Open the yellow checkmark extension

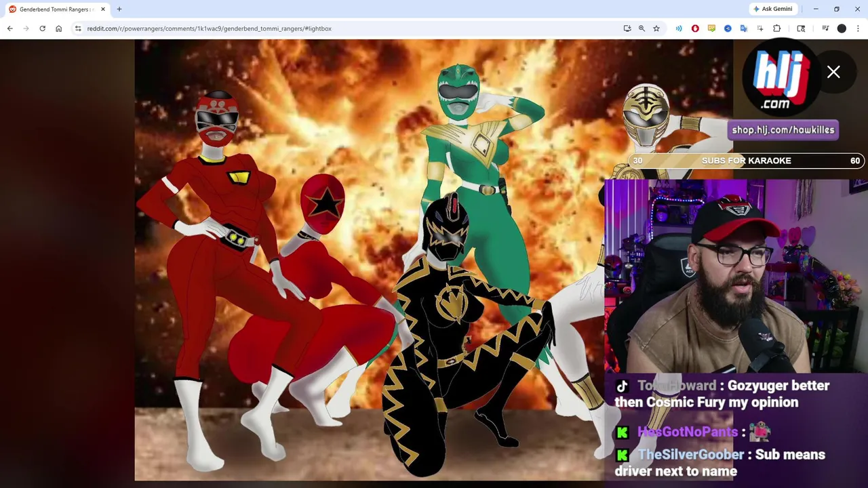[711, 28]
